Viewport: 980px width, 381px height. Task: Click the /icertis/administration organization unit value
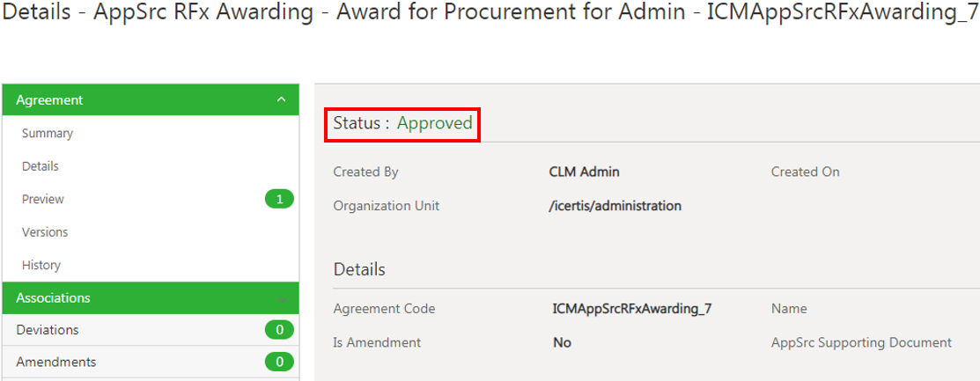pos(615,206)
